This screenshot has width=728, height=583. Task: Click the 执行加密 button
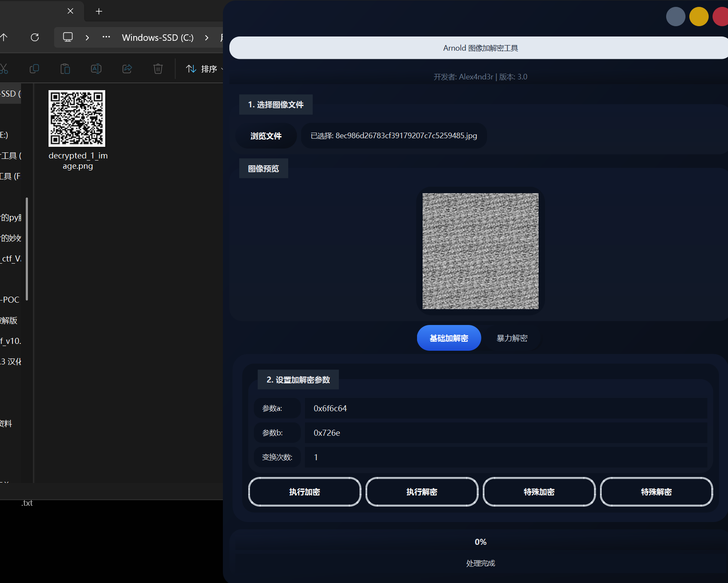305,492
